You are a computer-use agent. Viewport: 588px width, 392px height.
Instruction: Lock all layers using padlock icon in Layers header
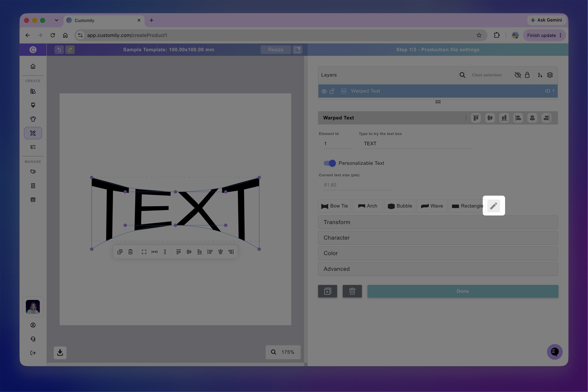coord(527,75)
